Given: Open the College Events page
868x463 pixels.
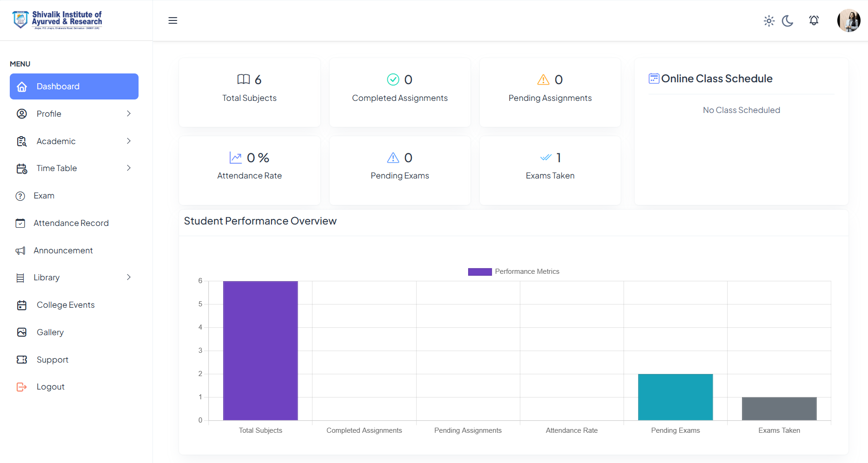Looking at the screenshot, I should (66, 304).
